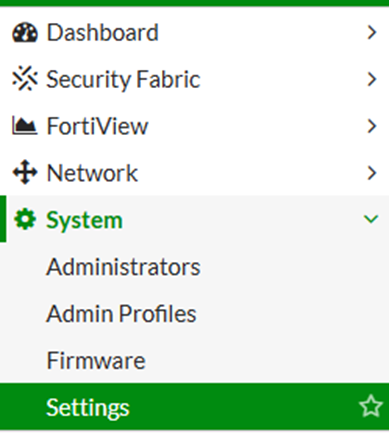
Task: Open the Settings submenu item
Action: point(194,407)
